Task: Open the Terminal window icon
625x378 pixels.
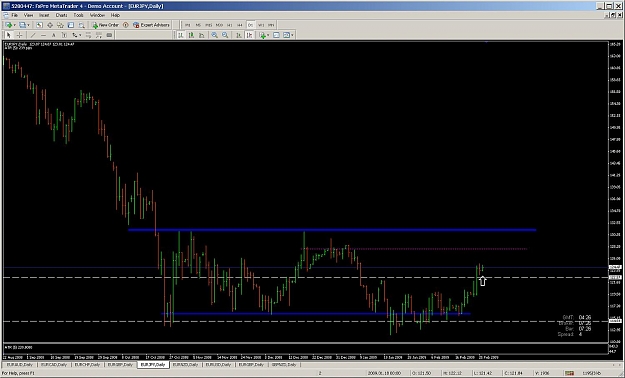Action: tap(71, 25)
